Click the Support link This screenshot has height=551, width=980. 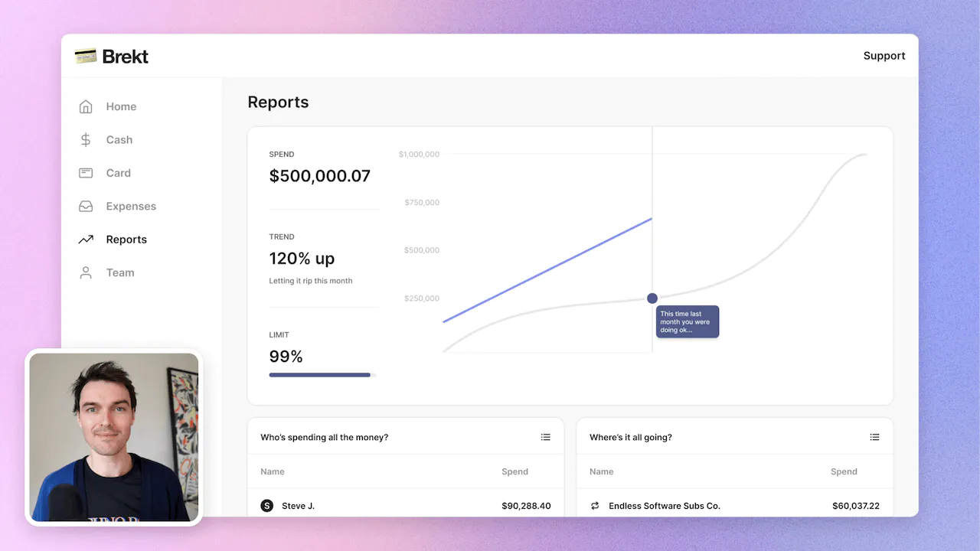884,56
